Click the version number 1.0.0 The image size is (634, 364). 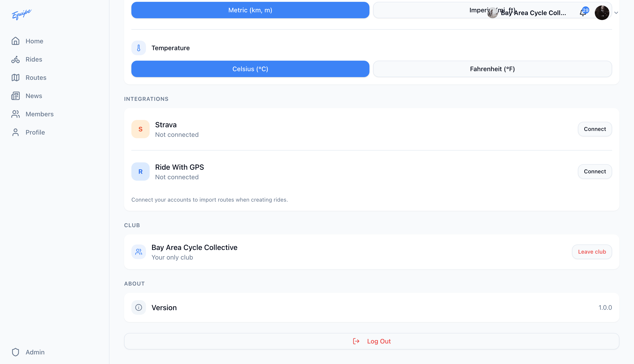tap(605, 307)
